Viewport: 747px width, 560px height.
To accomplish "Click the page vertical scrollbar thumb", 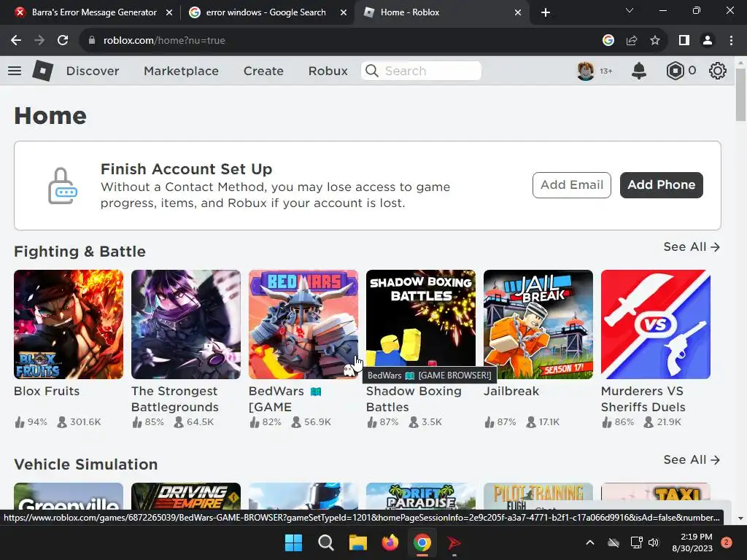I will 740,95.
